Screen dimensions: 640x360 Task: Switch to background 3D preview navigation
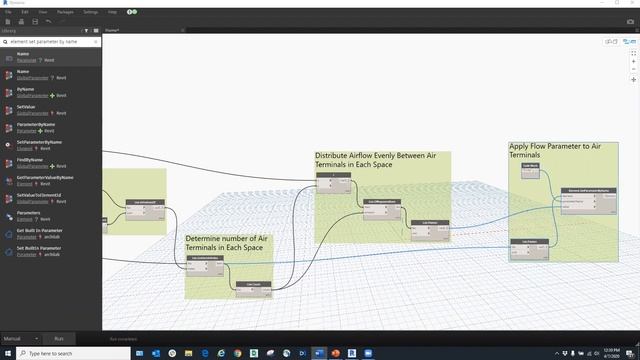611,42
